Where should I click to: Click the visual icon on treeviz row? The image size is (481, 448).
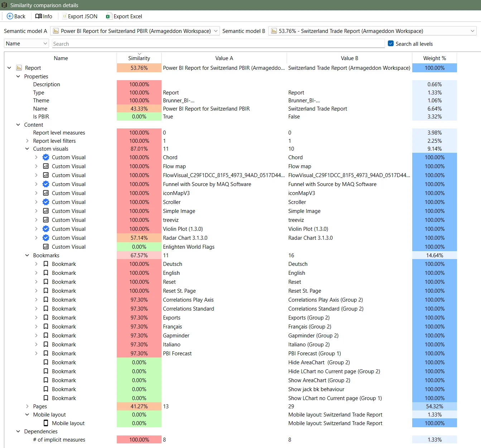click(x=46, y=220)
